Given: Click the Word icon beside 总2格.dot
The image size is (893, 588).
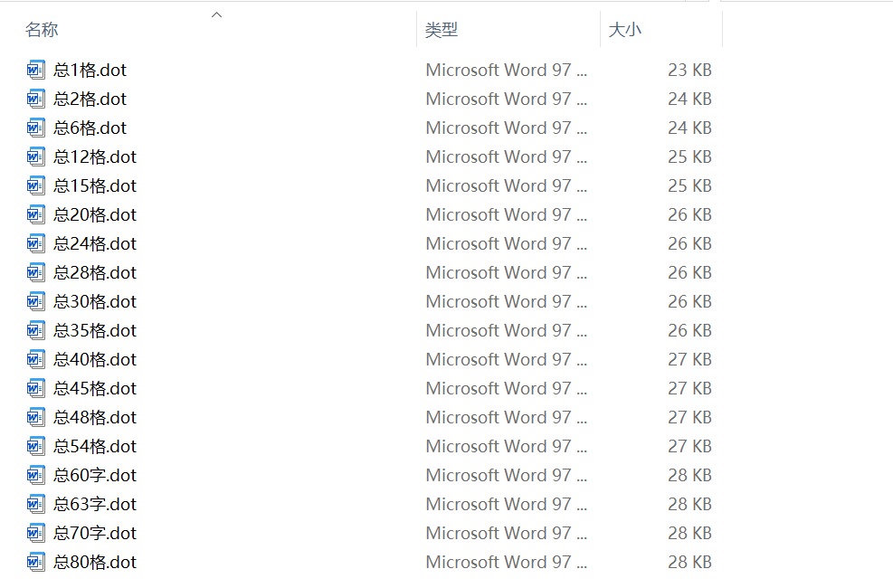Looking at the screenshot, I should click(x=35, y=99).
